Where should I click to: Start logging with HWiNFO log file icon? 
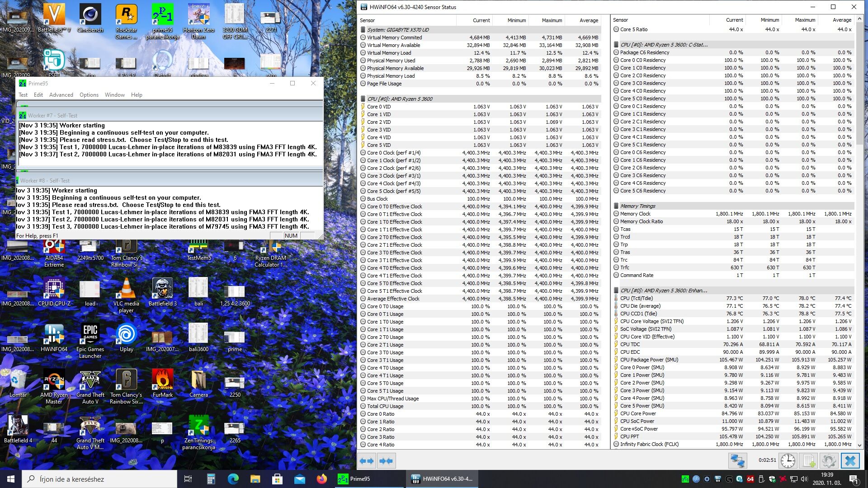click(x=808, y=461)
